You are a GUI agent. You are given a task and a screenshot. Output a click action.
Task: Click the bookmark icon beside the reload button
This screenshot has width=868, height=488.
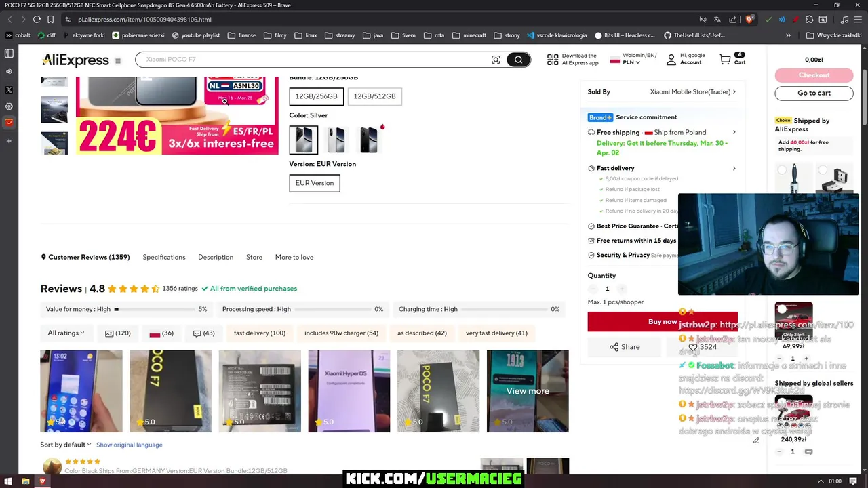pos(52,20)
